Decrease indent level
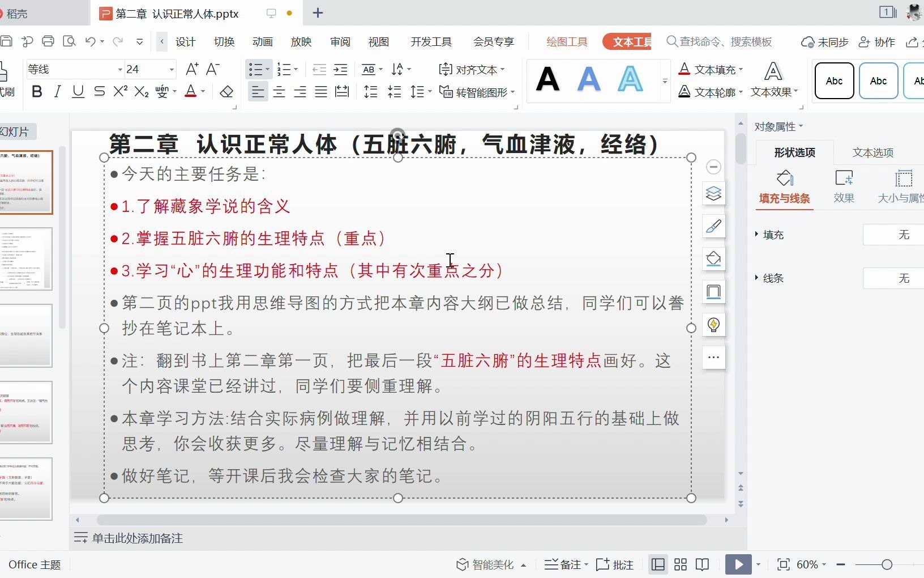The image size is (924, 578). (x=319, y=70)
